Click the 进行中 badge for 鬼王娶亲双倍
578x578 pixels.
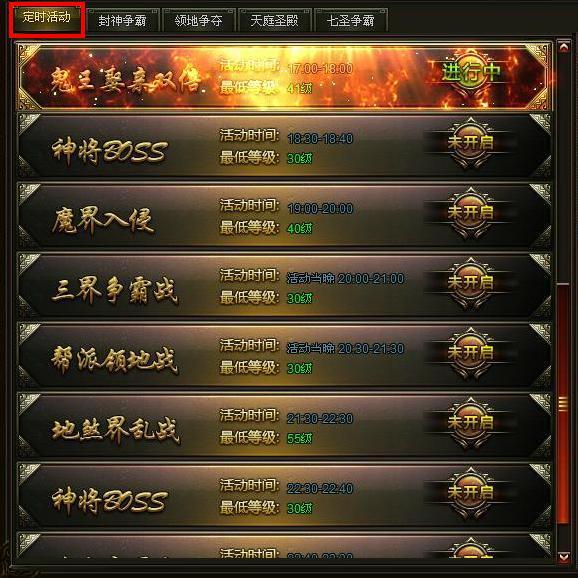[x=471, y=72]
